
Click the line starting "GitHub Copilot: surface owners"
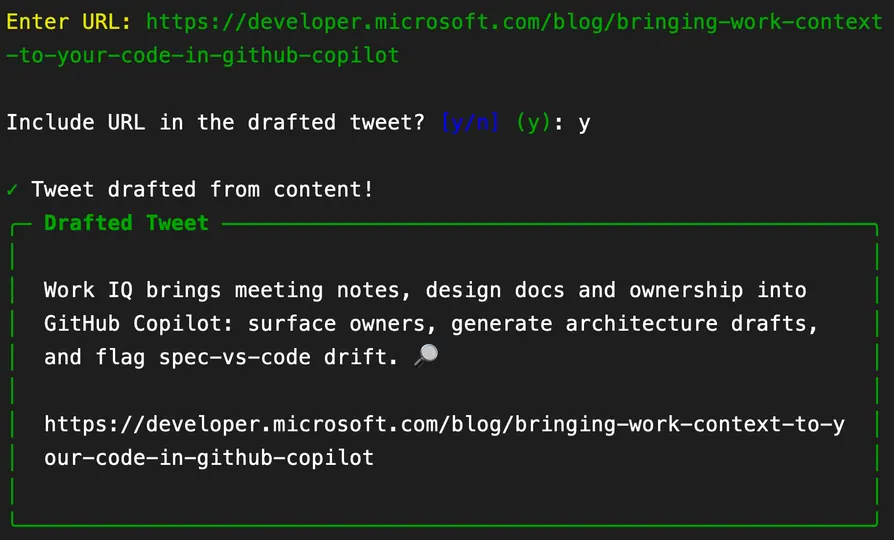(431, 323)
